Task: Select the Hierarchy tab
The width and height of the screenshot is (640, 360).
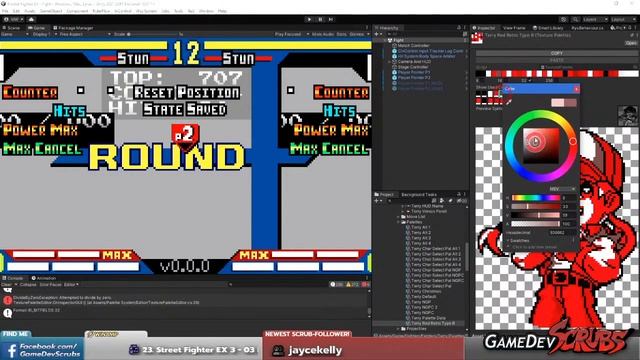Action: [387, 28]
